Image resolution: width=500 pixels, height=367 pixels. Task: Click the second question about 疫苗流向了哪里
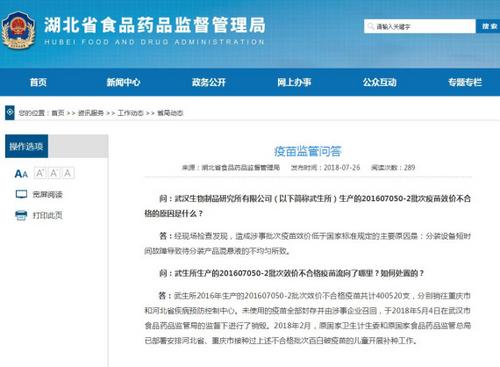point(291,273)
